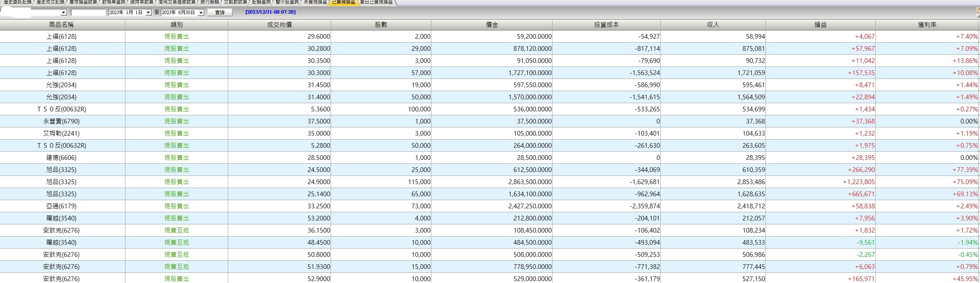Sort by the 類別 column header
Viewport: 980px width, 283px height.
(177, 25)
